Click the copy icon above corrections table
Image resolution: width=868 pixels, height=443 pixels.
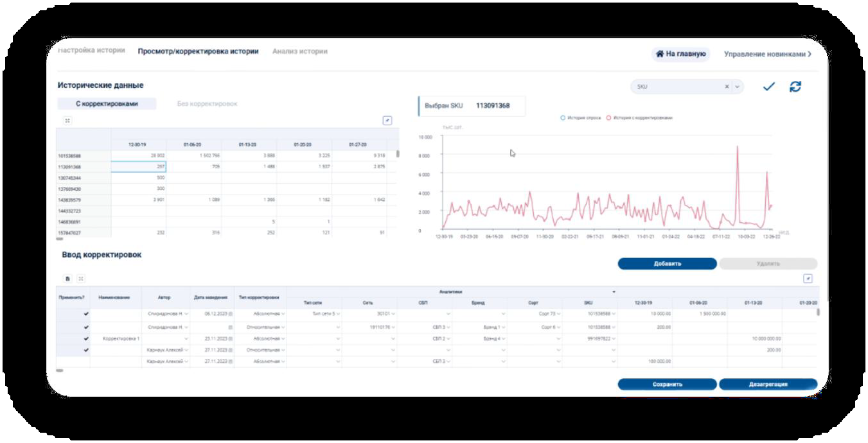click(67, 279)
